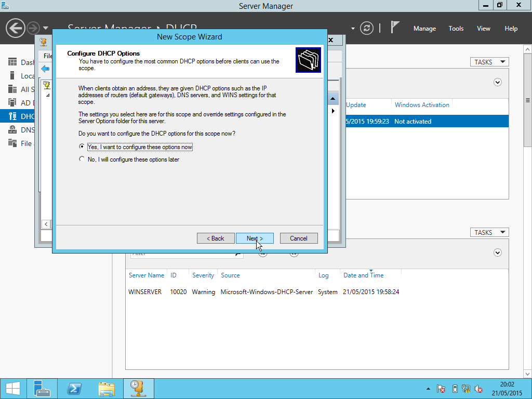Click the power tray icon

pyautogui.click(x=455, y=389)
